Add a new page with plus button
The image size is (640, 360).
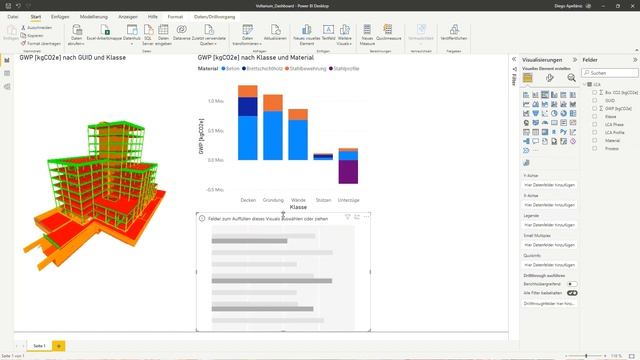point(58,346)
